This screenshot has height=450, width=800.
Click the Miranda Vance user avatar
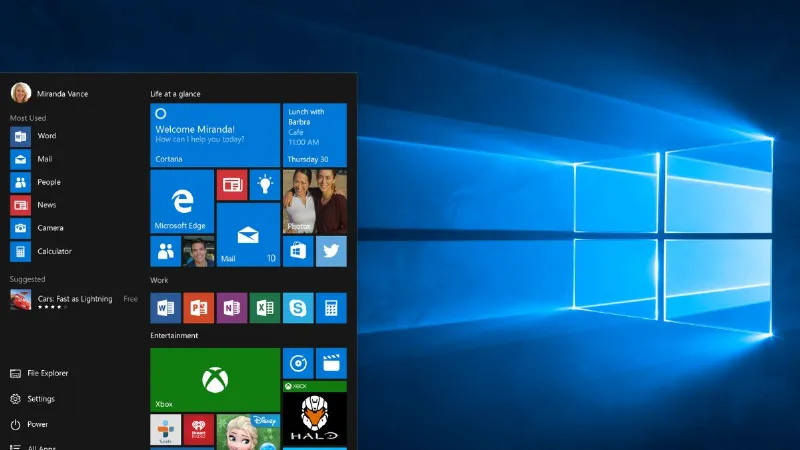pyautogui.click(x=21, y=93)
